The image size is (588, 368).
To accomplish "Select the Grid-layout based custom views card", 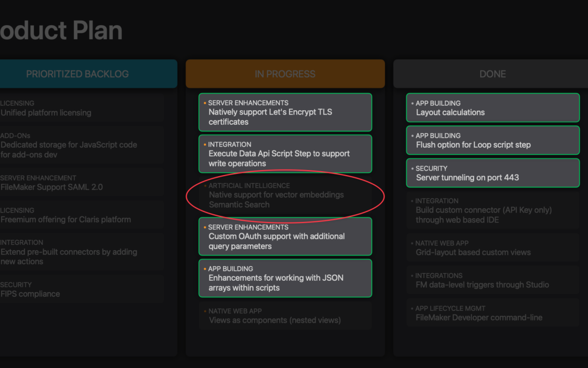I will pyautogui.click(x=493, y=248).
